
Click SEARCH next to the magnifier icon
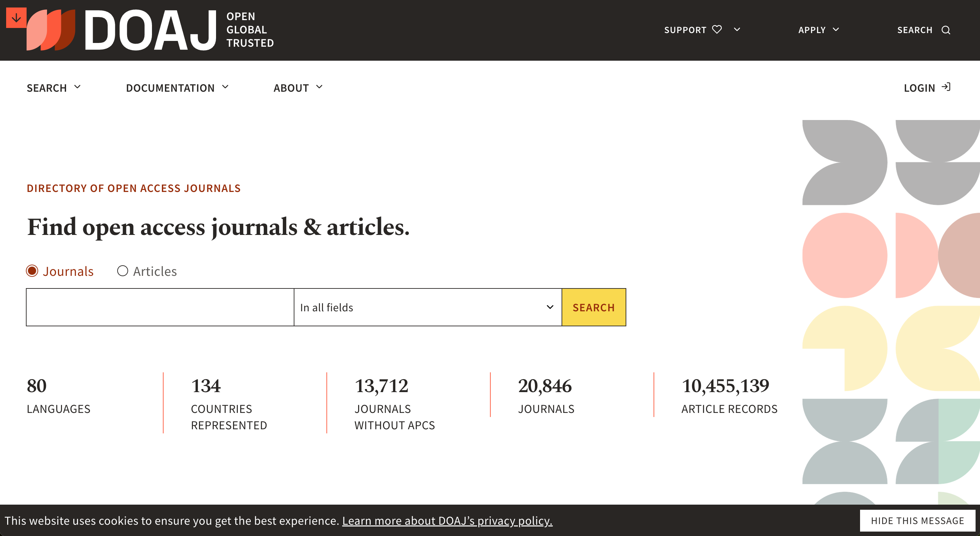916,30
